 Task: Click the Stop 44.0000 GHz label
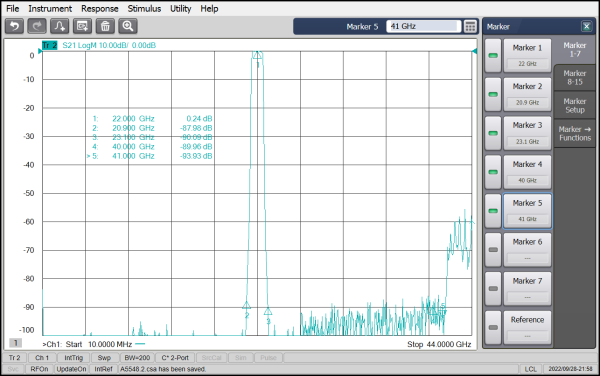[439, 344]
